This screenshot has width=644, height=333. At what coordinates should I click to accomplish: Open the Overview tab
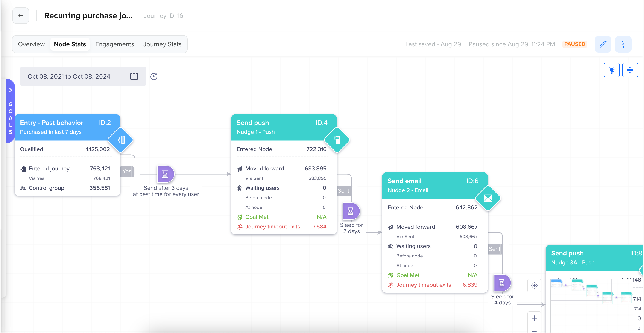pos(31,44)
